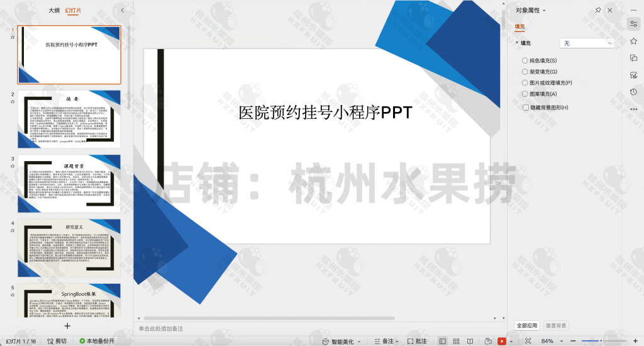Select slide 2 thumbnail titled 摘要
The height and width of the screenshot is (346, 644).
tap(69, 119)
